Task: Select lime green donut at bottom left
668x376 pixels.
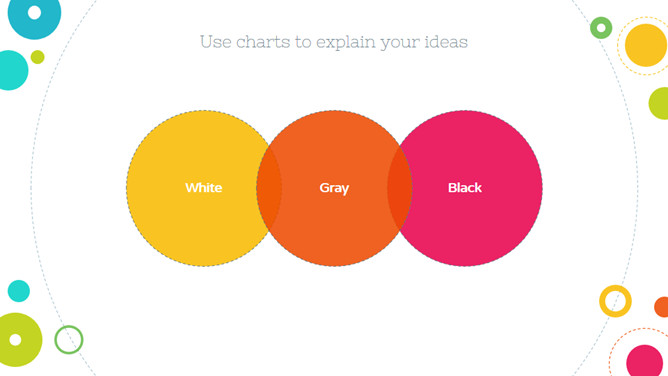Action: pos(16,340)
